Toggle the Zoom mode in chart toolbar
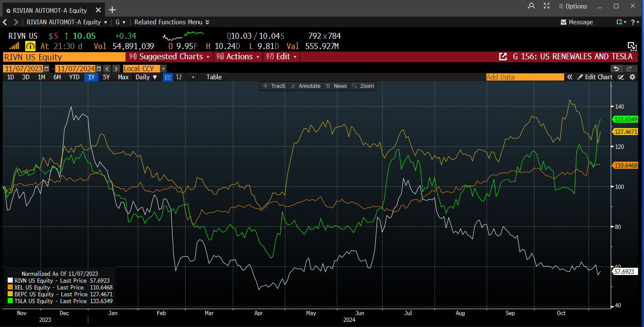Viewport: 644px width, 327px height. [x=363, y=86]
